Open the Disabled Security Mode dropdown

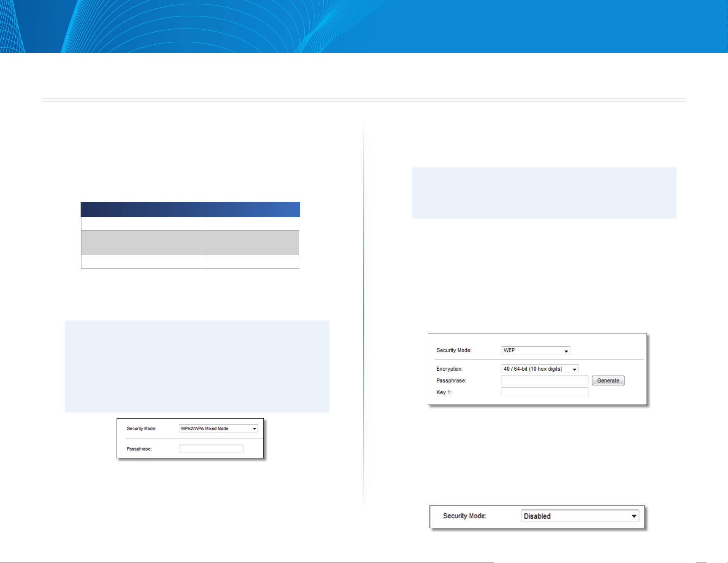tap(580, 516)
